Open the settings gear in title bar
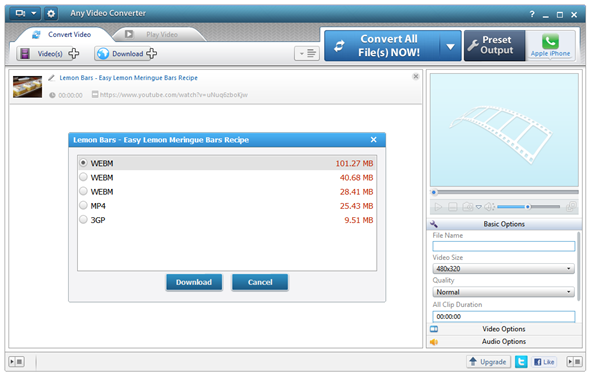The width and height of the screenshot is (590, 375). pyautogui.click(x=51, y=14)
